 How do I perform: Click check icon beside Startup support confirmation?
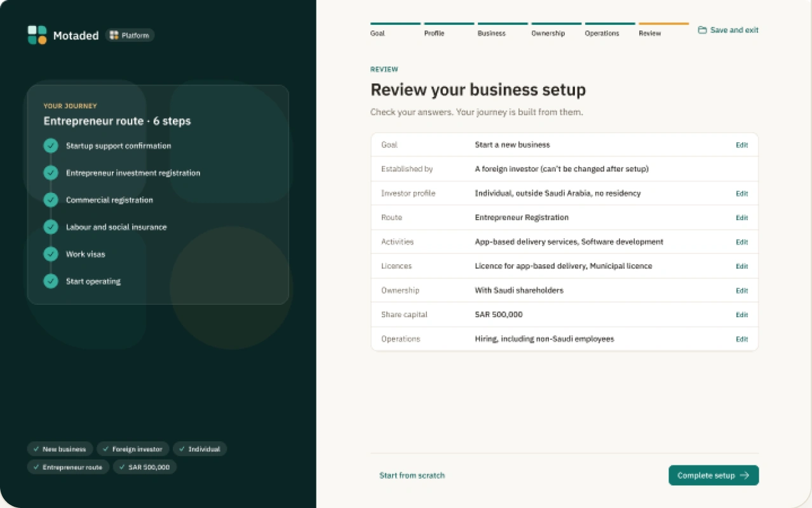pyautogui.click(x=51, y=146)
